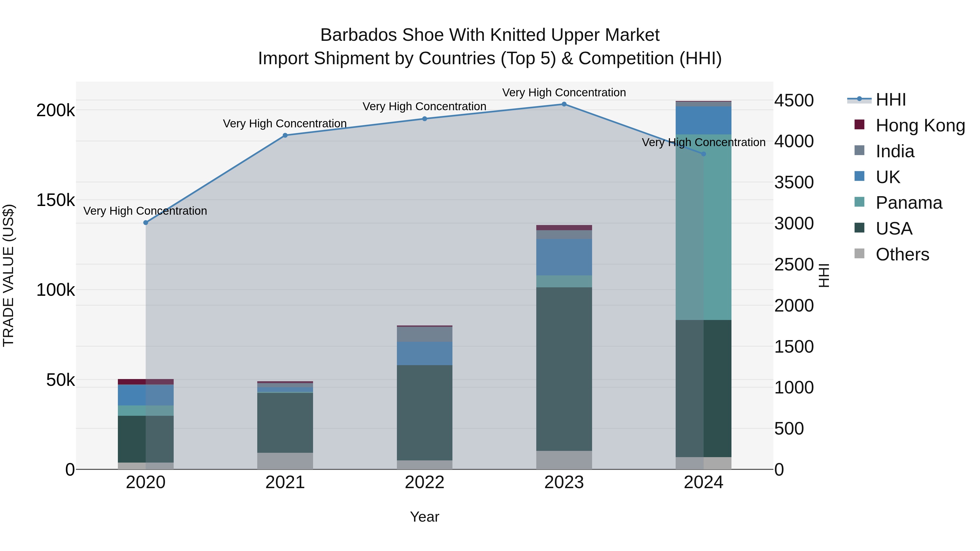980x551 pixels.
Task: Click the 500 HHI axis tick label
Action: pyautogui.click(x=789, y=429)
